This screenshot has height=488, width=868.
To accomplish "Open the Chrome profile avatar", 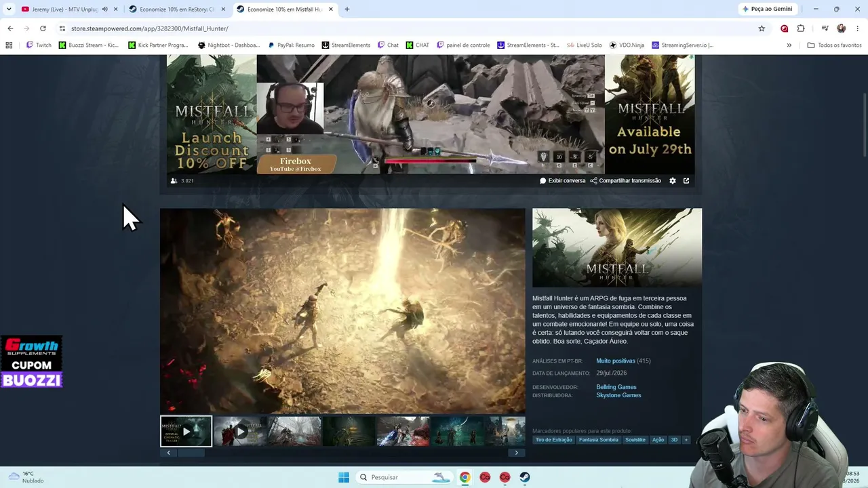I will tap(841, 28).
